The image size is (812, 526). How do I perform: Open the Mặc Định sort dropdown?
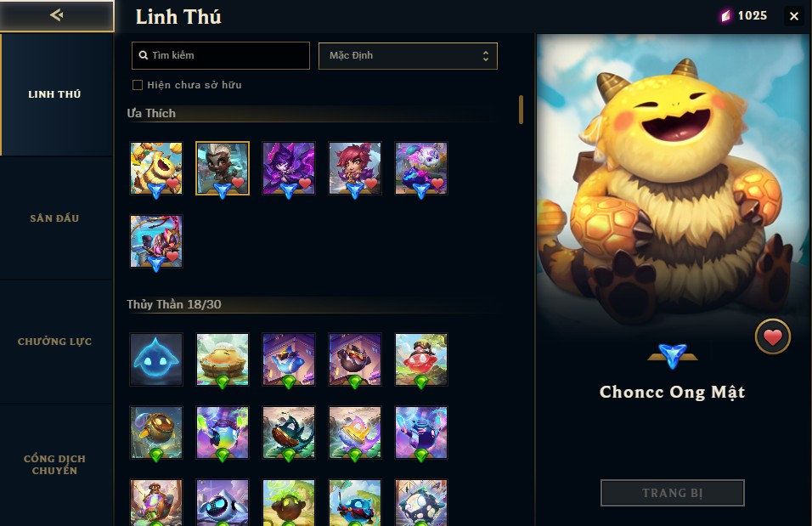click(408, 56)
